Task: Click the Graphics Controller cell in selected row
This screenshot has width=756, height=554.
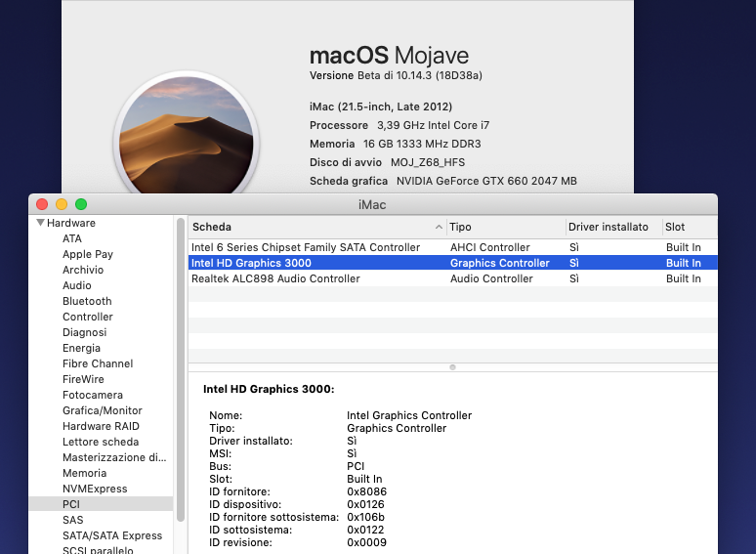Action: click(x=499, y=263)
